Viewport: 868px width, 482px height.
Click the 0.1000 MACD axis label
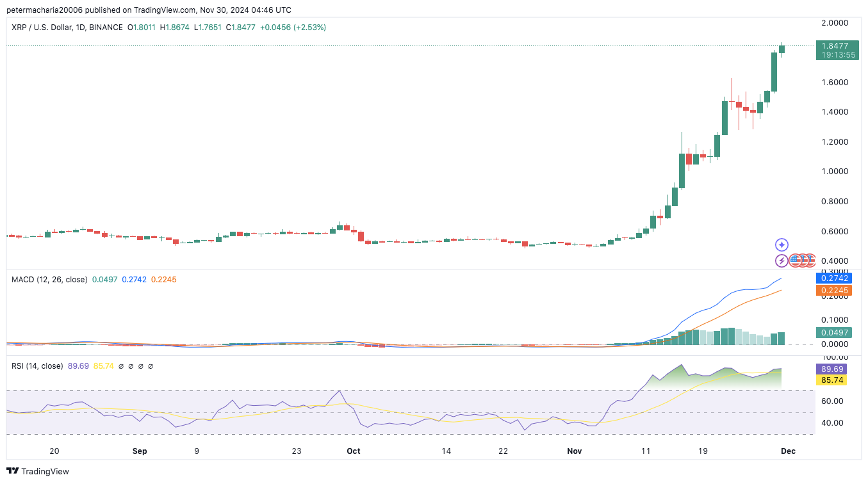(x=835, y=319)
